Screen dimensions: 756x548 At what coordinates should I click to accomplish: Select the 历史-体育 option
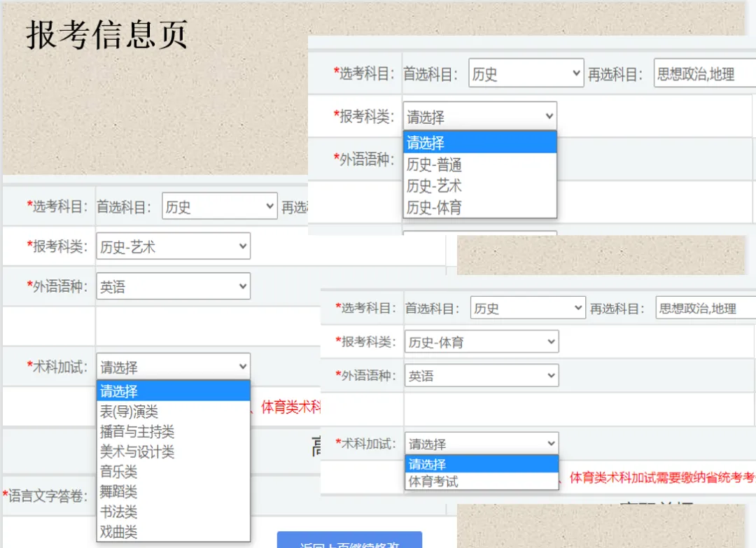(x=479, y=208)
